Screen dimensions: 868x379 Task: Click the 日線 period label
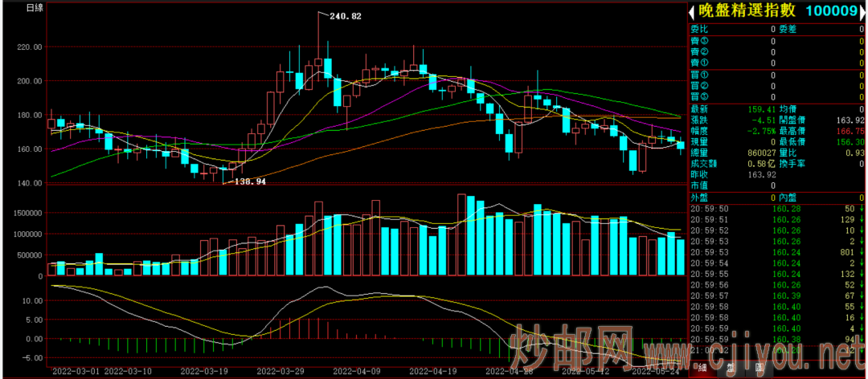pyautogui.click(x=35, y=8)
